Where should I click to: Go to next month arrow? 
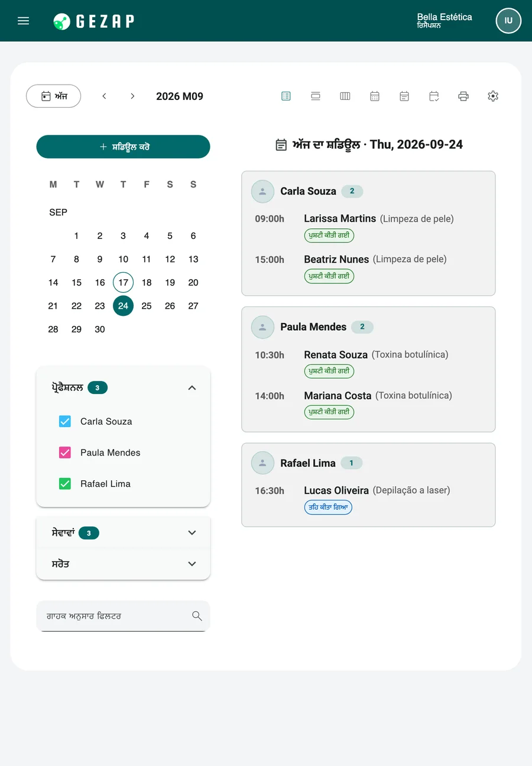tap(132, 96)
